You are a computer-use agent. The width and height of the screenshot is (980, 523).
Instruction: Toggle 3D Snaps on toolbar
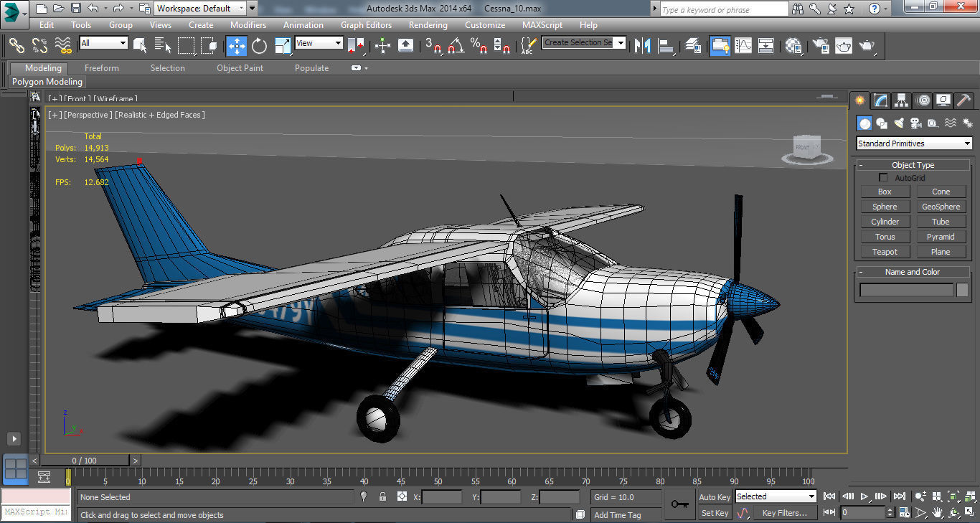coord(433,46)
